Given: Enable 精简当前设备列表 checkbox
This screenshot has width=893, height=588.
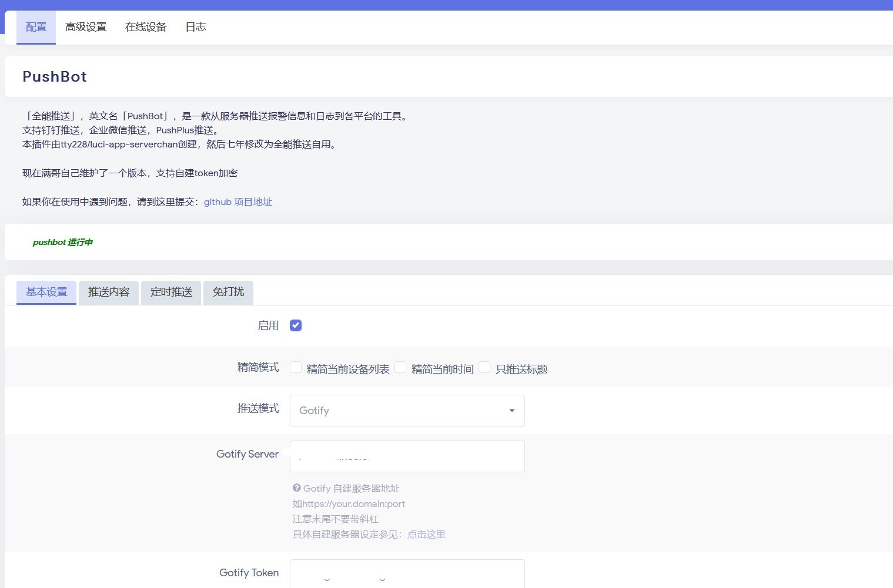Looking at the screenshot, I should (x=296, y=368).
